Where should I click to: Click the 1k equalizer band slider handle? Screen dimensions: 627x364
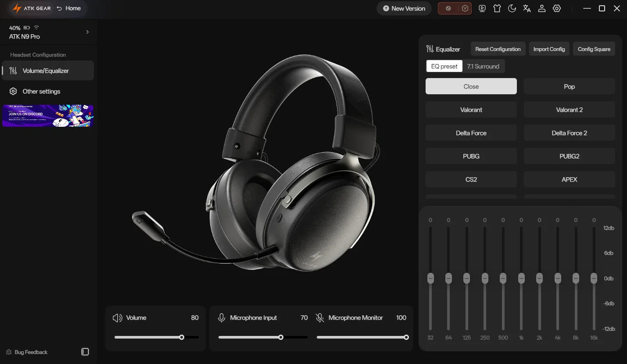coord(521,278)
